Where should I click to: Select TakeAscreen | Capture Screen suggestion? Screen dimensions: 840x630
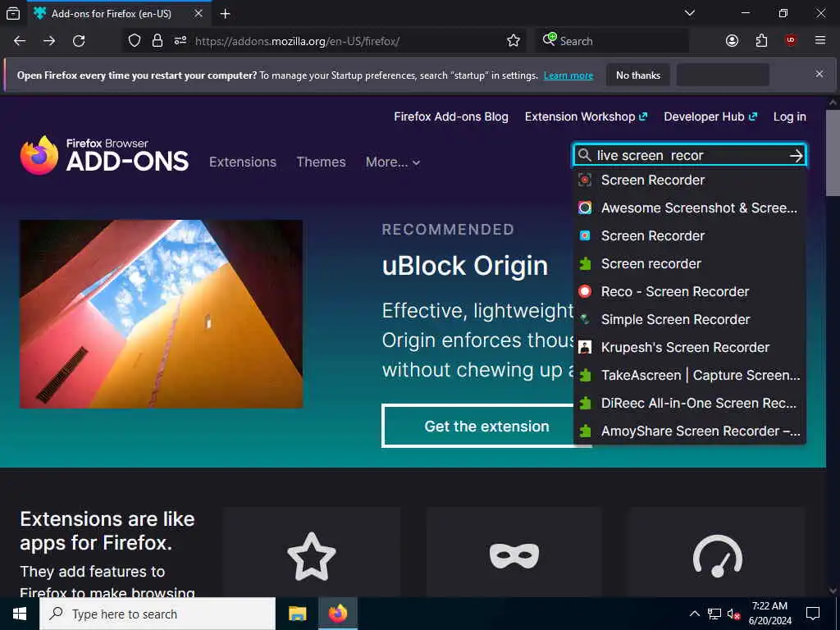tap(689, 375)
